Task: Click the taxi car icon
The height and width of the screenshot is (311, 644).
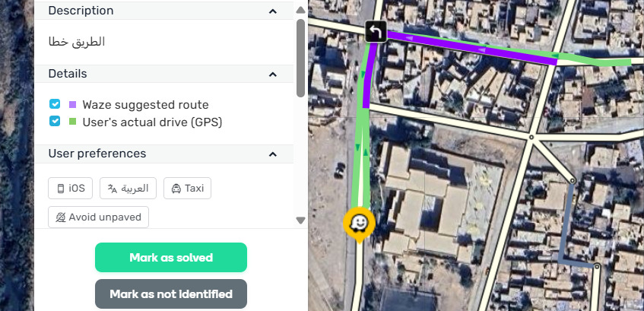Action: coord(176,189)
